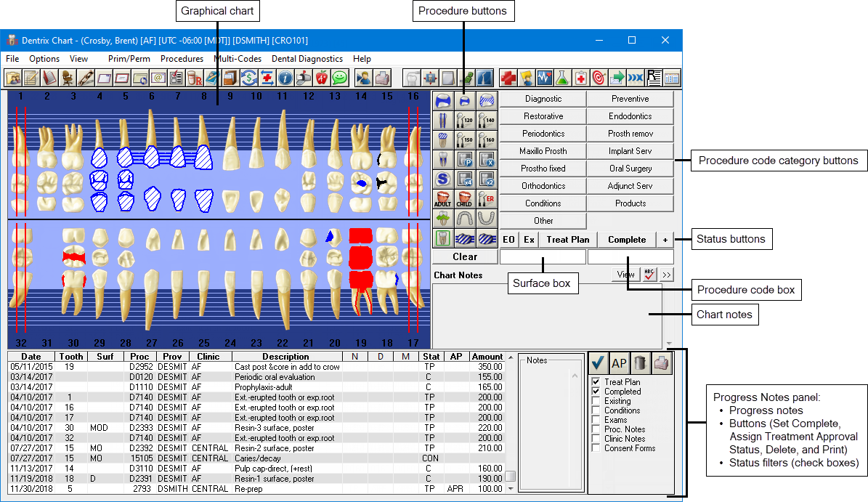Click the ADULT prophylaxis procedure button

[x=443, y=199]
